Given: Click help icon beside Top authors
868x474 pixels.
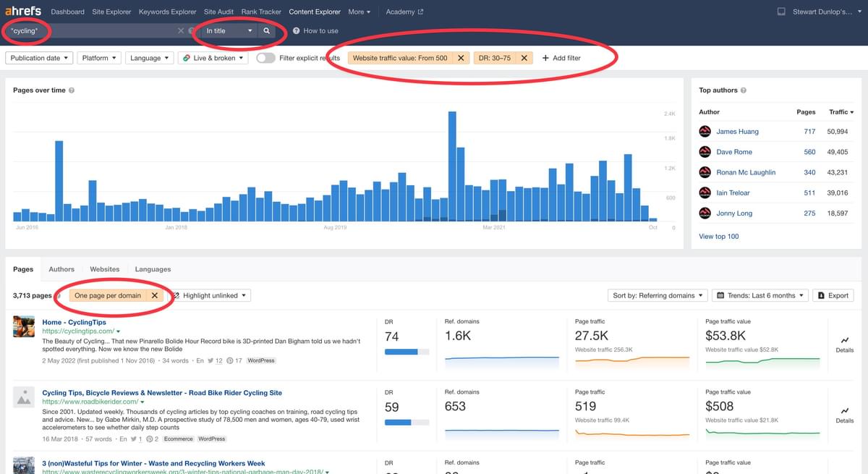Looking at the screenshot, I should [x=744, y=90].
